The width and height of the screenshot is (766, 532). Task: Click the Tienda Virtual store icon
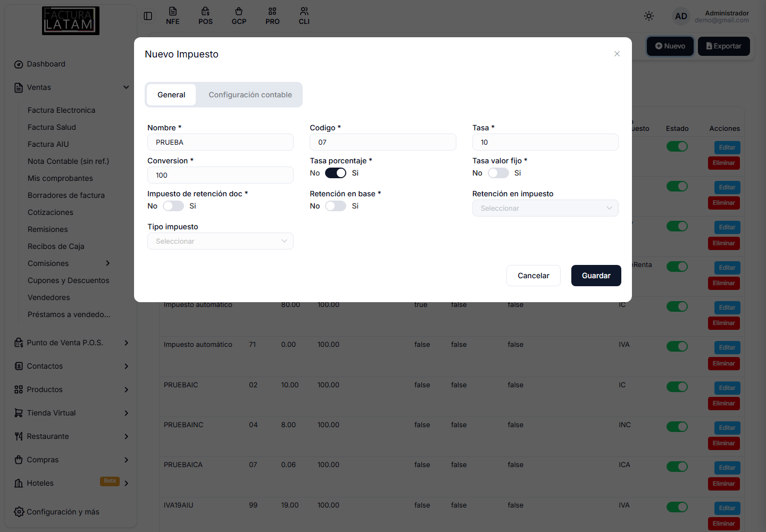[x=19, y=413]
